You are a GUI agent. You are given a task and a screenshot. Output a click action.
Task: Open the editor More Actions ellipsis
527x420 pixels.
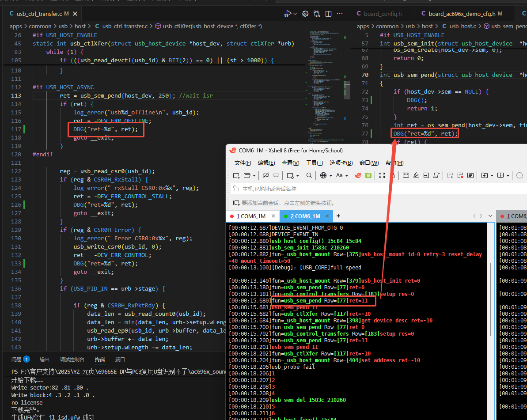click(x=340, y=14)
